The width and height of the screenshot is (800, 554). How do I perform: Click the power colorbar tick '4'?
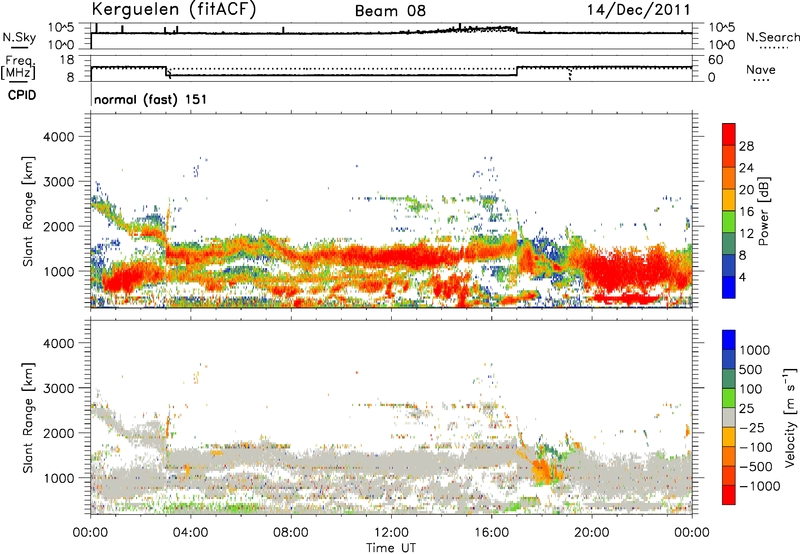click(x=743, y=277)
